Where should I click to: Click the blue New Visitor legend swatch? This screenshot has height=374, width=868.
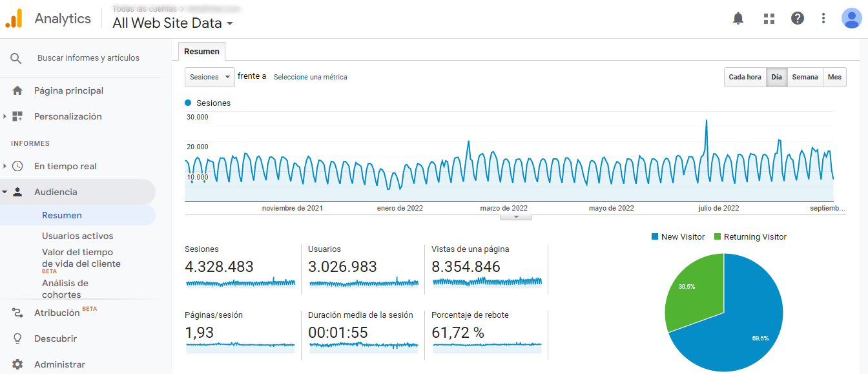click(x=655, y=237)
